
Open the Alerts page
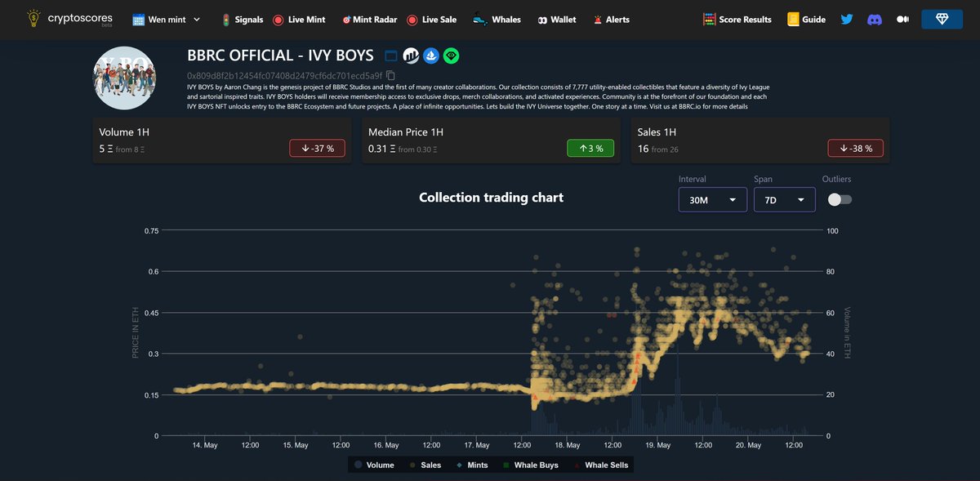pyautogui.click(x=611, y=20)
